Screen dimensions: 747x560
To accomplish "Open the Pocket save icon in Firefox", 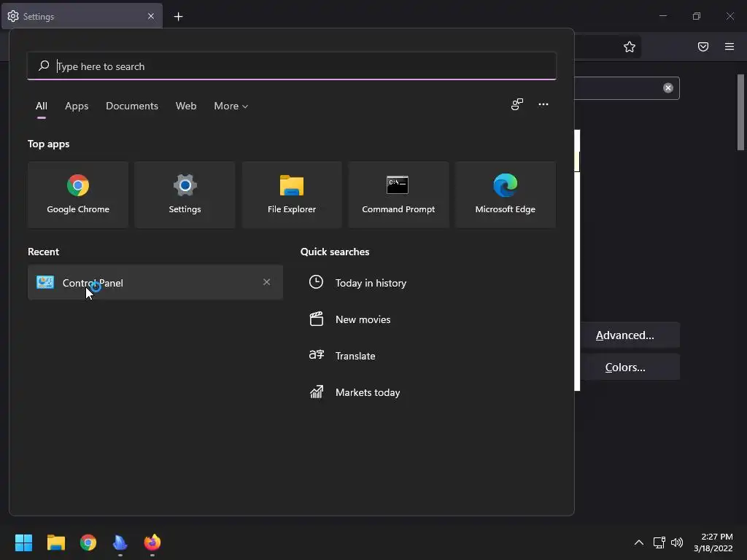I will pyautogui.click(x=703, y=47).
